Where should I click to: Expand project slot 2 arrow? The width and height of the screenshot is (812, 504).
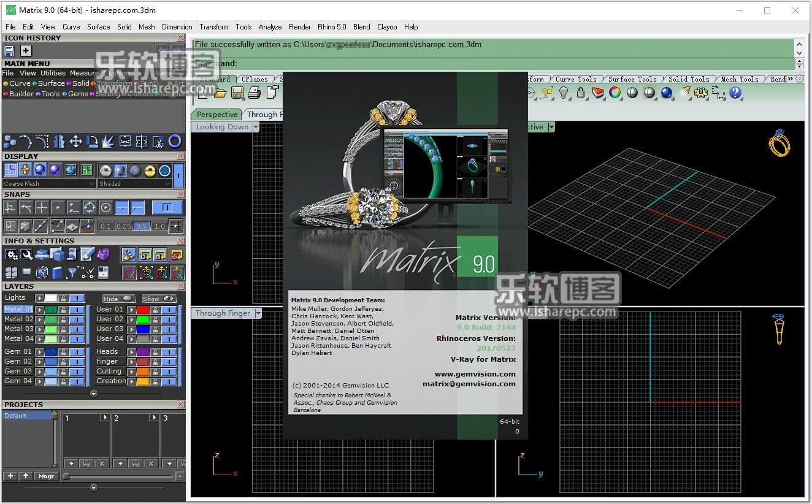tap(154, 418)
